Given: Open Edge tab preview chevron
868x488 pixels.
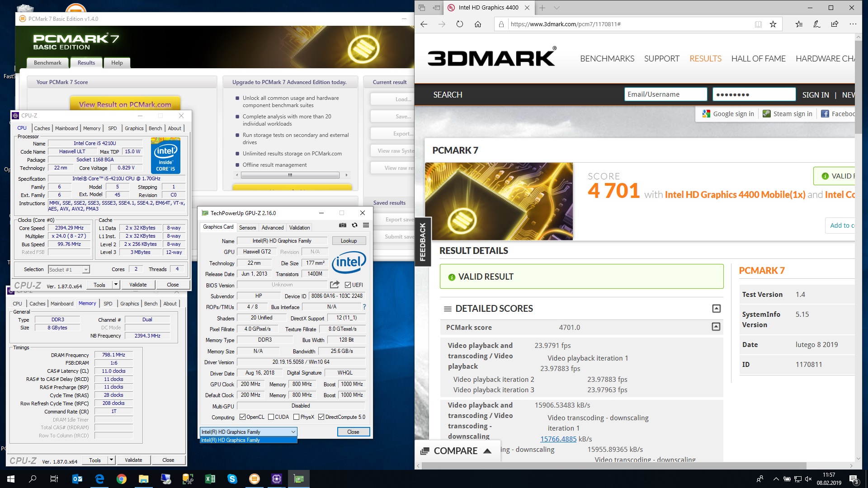Looking at the screenshot, I should 557,8.
